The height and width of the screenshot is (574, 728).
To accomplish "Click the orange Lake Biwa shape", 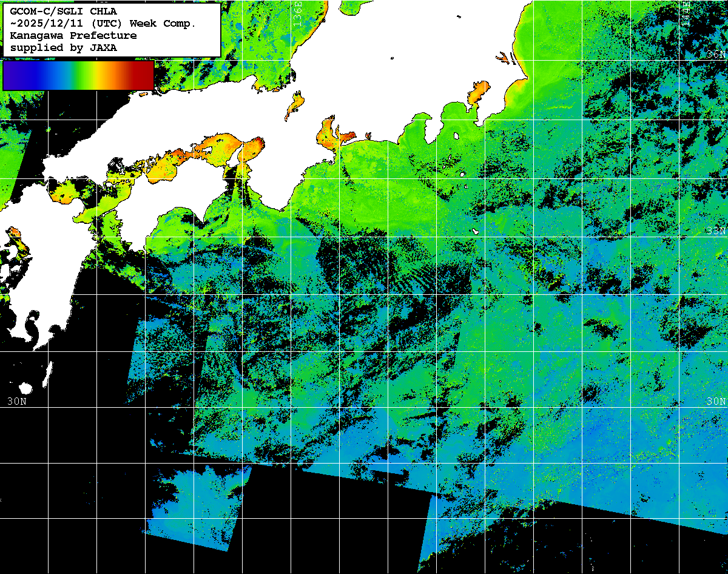I will tap(295, 104).
